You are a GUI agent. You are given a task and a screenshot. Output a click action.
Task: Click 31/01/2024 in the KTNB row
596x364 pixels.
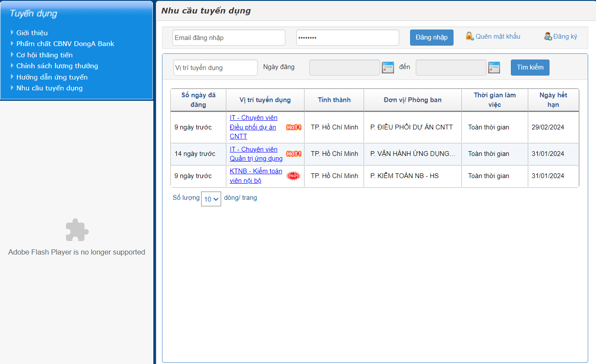(x=553, y=176)
